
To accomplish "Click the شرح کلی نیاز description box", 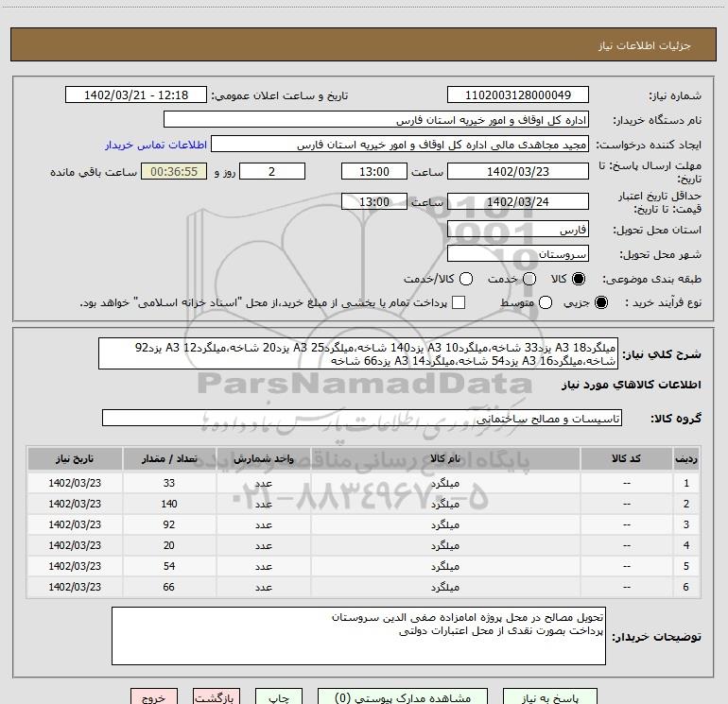I will coord(358,353).
